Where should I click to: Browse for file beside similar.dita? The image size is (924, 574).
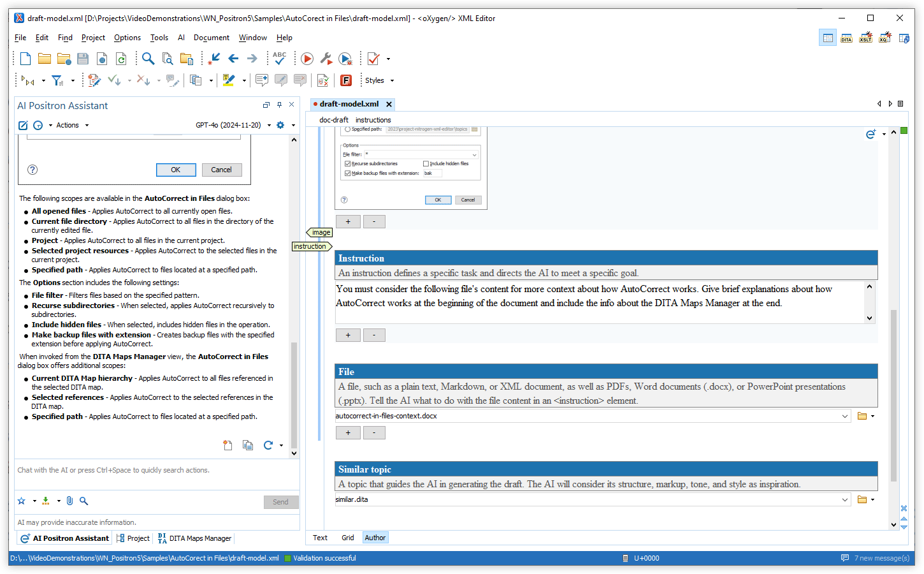click(x=862, y=499)
